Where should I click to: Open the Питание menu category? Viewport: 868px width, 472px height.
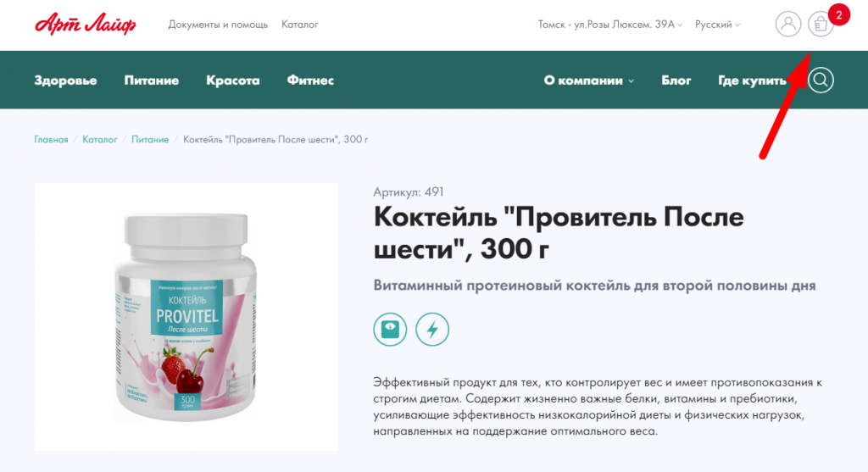click(x=151, y=81)
